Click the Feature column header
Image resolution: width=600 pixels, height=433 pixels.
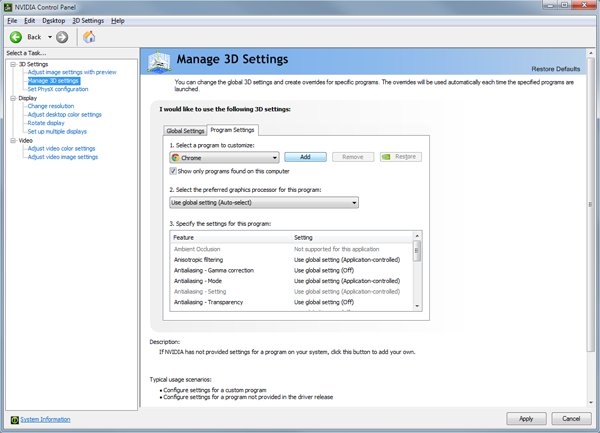point(231,238)
